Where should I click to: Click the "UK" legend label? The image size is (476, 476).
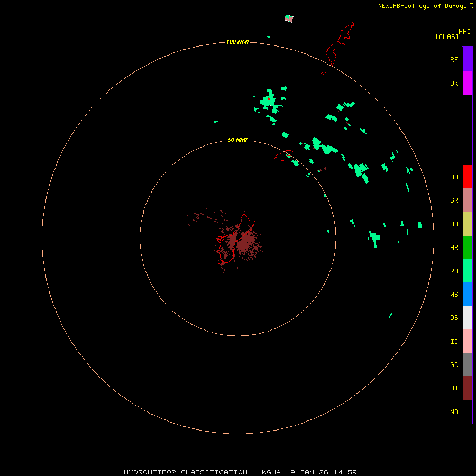tap(454, 84)
